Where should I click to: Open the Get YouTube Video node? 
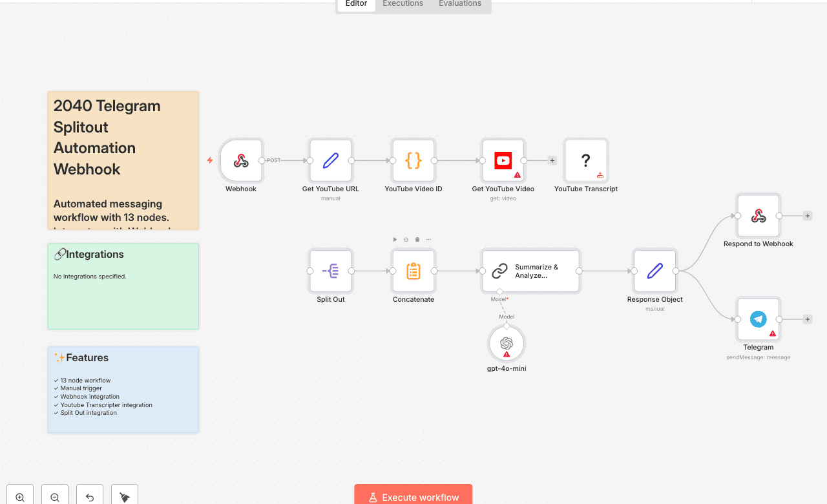pos(503,160)
